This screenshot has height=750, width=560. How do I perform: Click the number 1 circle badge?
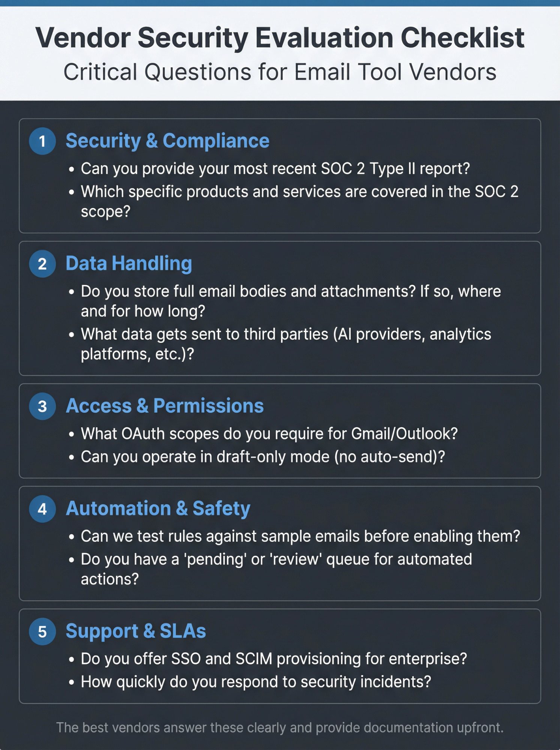42,141
